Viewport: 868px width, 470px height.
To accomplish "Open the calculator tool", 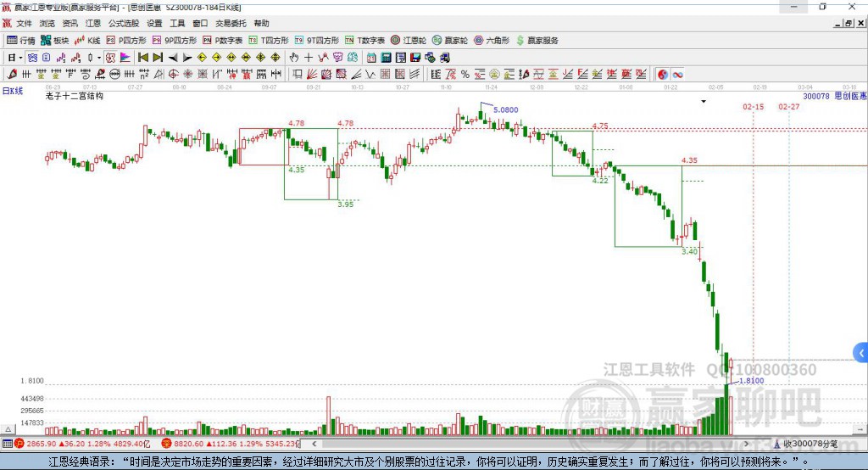I will click(x=386, y=58).
